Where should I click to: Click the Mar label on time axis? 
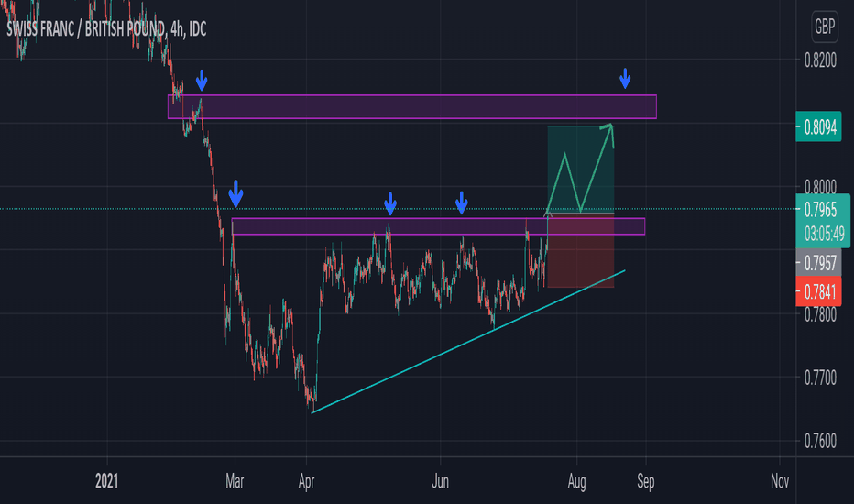pyautogui.click(x=235, y=481)
